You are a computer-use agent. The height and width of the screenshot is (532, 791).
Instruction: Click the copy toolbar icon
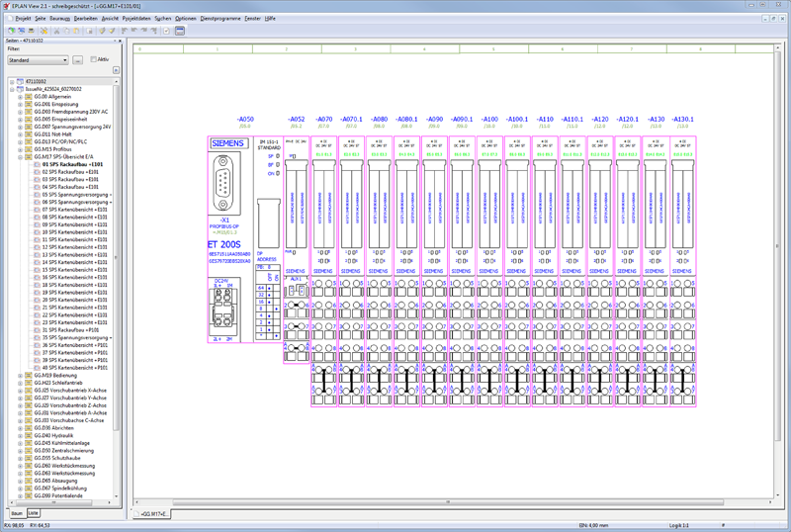click(x=66, y=31)
